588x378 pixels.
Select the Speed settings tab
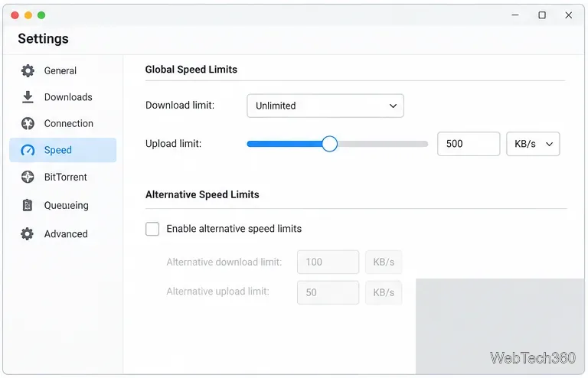click(x=63, y=150)
